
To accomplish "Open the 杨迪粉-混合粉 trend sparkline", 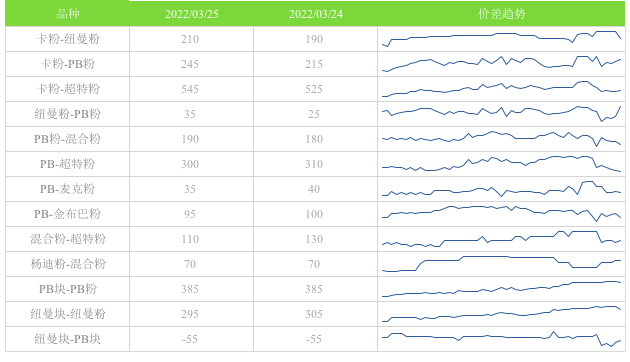I will 501,264.
